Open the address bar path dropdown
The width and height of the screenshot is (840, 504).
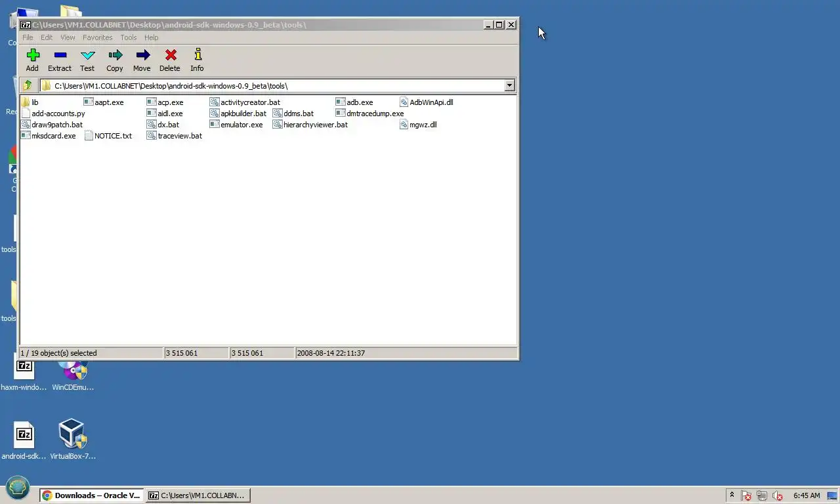pyautogui.click(x=509, y=85)
